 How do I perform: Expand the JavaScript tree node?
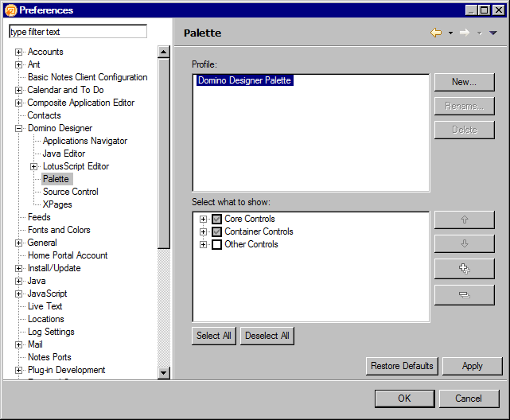(x=18, y=294)
